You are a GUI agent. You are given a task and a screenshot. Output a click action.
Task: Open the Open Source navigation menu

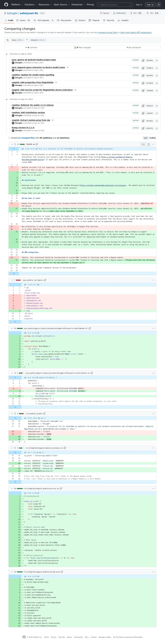pos(62,5)
